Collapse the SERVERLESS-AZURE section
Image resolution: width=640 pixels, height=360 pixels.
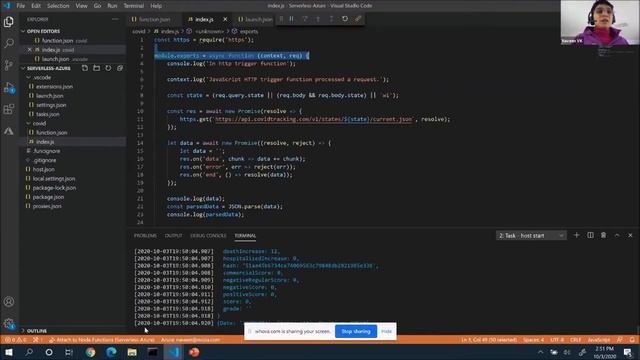(x=48, y=68)
